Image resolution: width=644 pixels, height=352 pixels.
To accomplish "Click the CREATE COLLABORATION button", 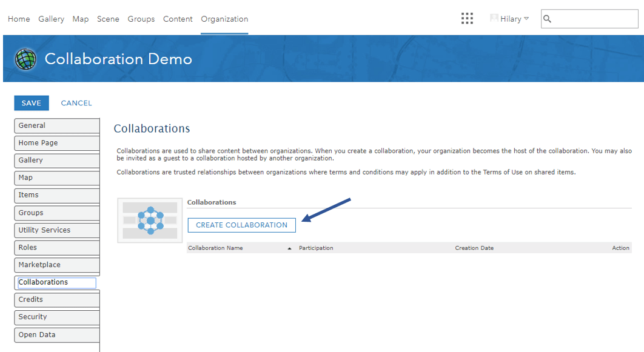I will [241, 225].
